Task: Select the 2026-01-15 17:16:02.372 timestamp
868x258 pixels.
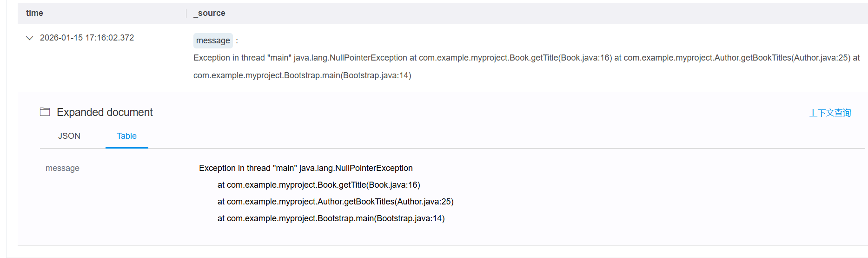Action: pos(87,38)
